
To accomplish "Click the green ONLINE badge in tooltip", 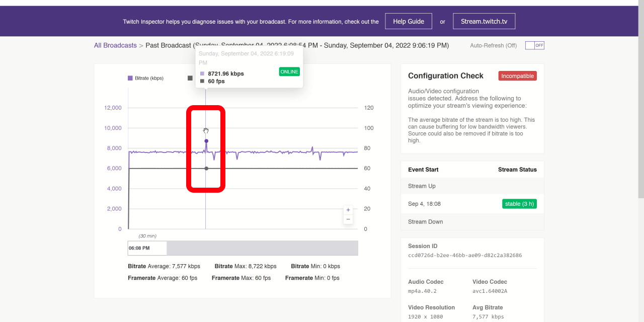I will (x=289, y=72).
